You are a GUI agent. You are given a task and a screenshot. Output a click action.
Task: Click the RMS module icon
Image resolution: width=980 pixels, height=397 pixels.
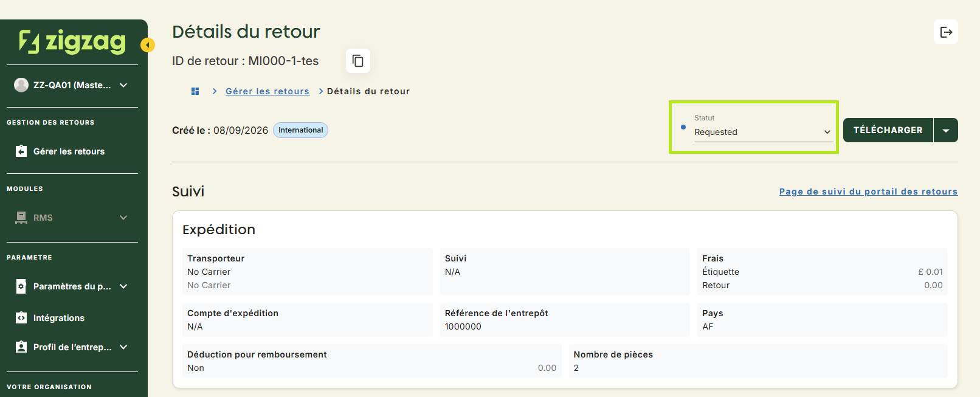tap(21, 218)
